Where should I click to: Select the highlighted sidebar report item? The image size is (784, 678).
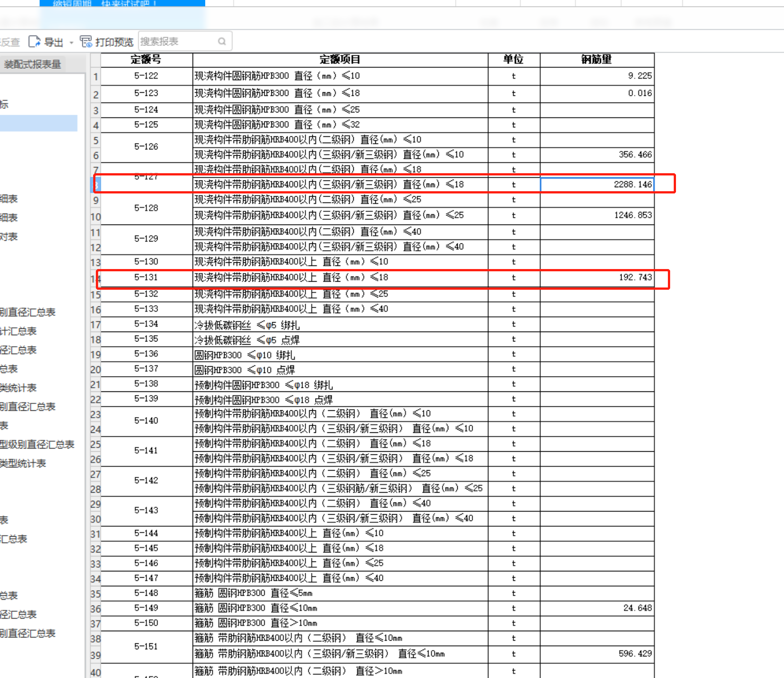(39, 123)
